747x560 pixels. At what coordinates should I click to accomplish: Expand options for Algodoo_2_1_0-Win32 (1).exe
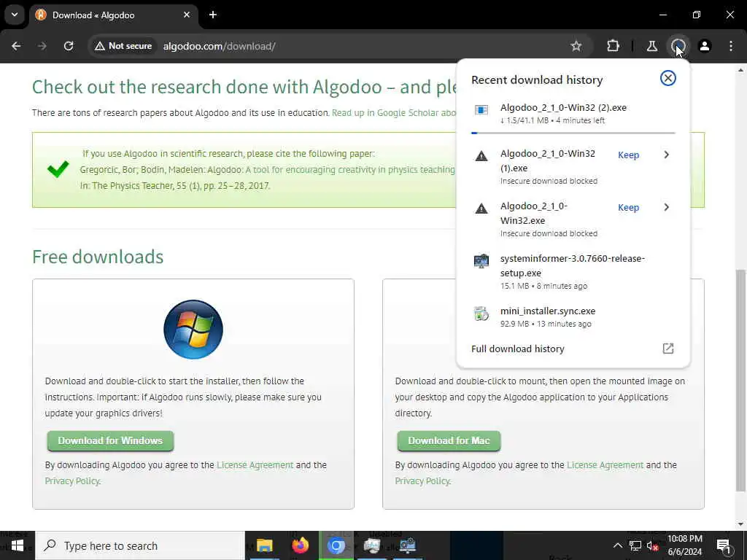click(x=667, y=155)
